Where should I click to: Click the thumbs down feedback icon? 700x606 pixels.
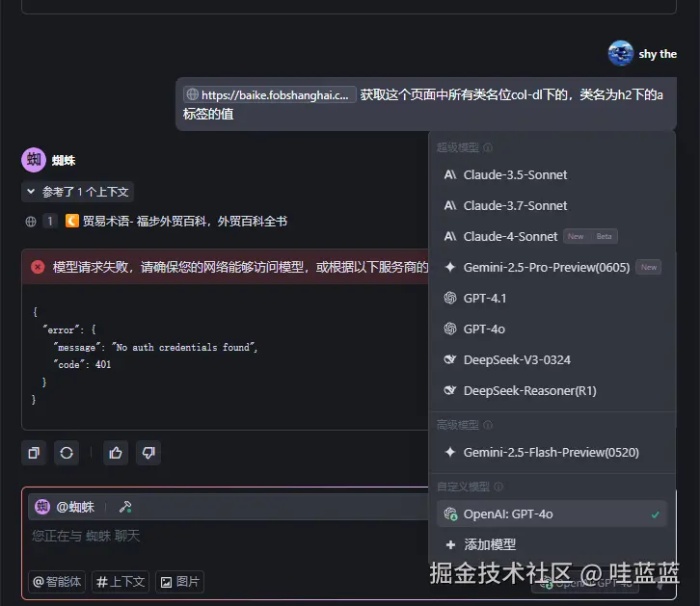(148, 452)
